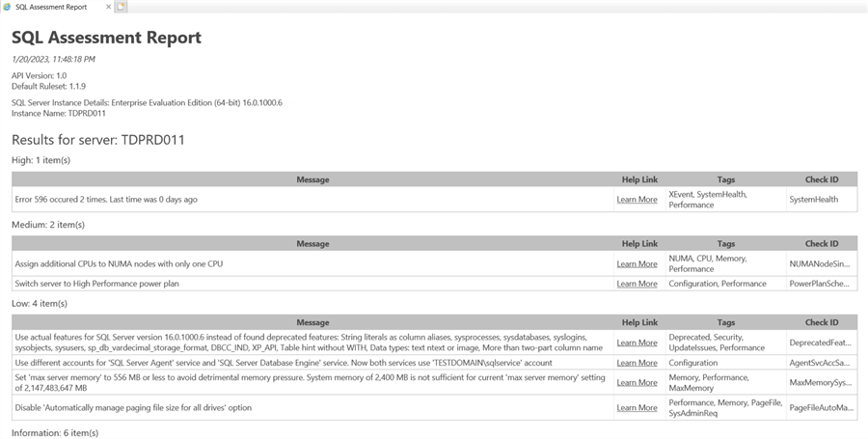Viewport: 868px width, 439px height.
Task: Click the Tags header in the Medium table
Action: 725,243
